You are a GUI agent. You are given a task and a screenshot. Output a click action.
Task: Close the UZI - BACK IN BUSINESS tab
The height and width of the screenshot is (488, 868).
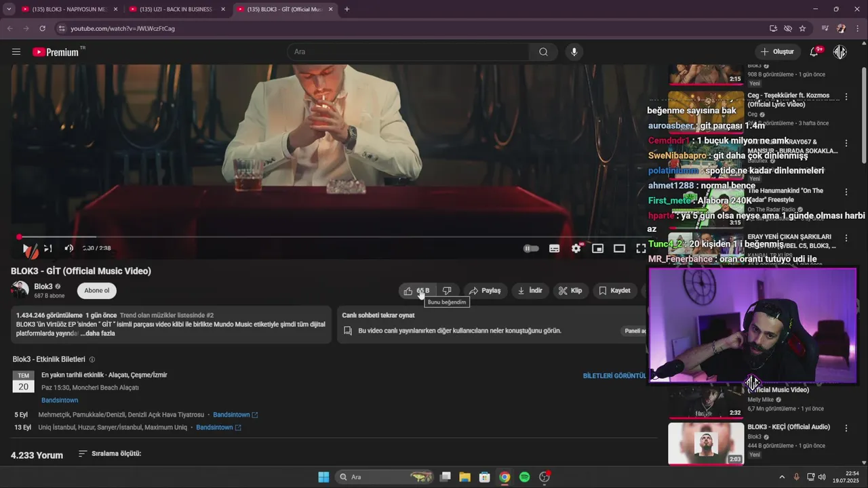[x=223, y=9]
